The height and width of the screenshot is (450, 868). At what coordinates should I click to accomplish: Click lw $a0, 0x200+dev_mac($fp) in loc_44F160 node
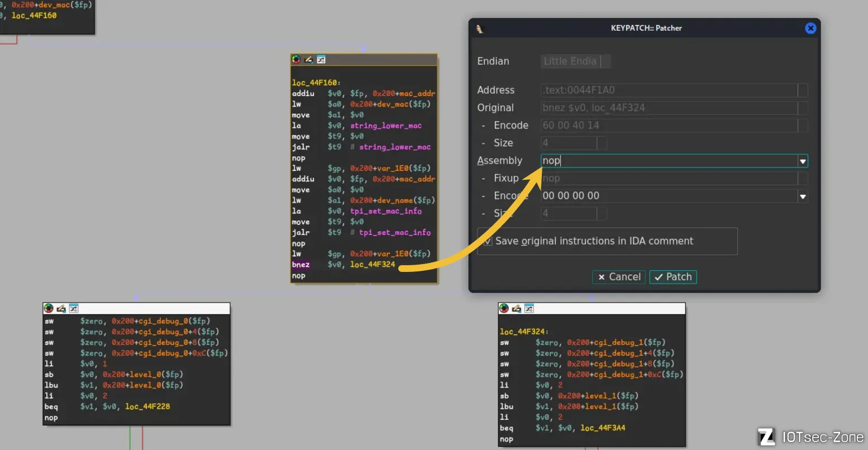(x=361, y=104)
